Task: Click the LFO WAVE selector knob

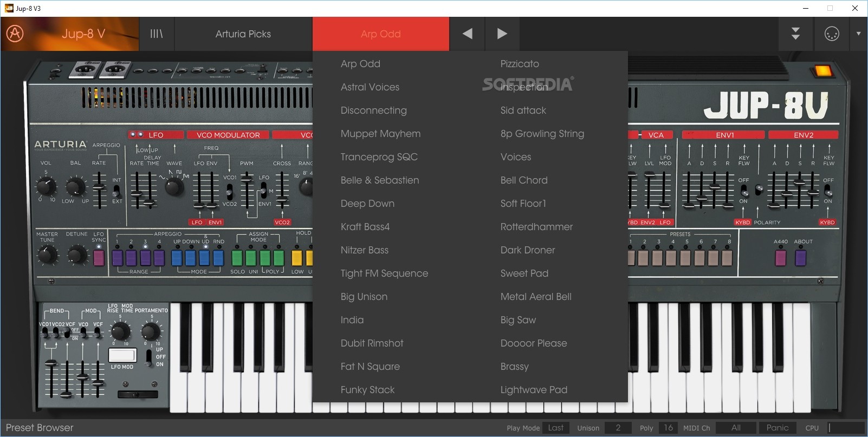Action: [174, 187]
